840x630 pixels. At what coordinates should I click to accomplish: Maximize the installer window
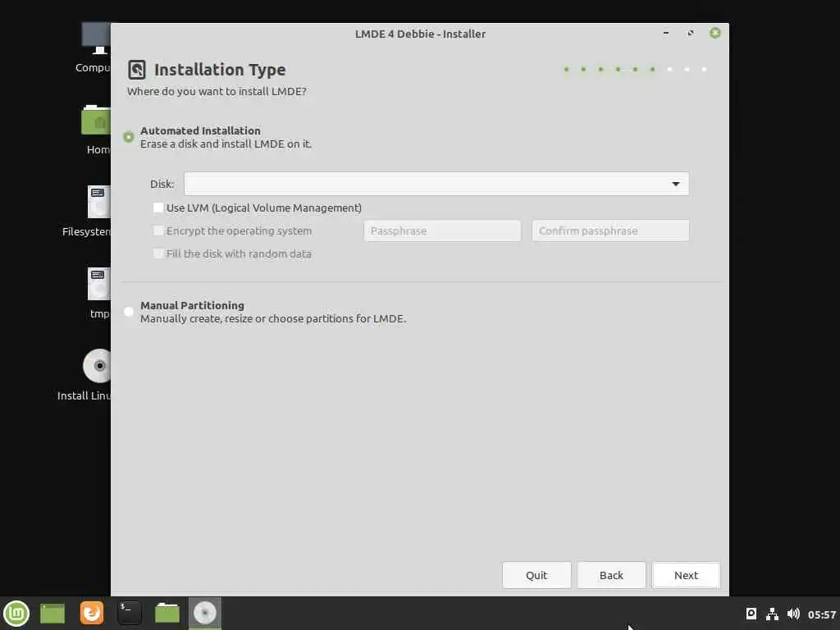point(691,33)
